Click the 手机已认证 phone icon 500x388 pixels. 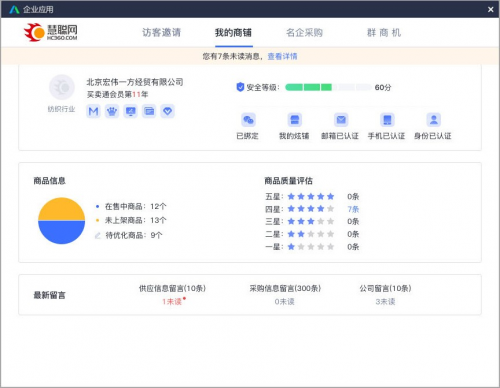click(x=387, y=120)
